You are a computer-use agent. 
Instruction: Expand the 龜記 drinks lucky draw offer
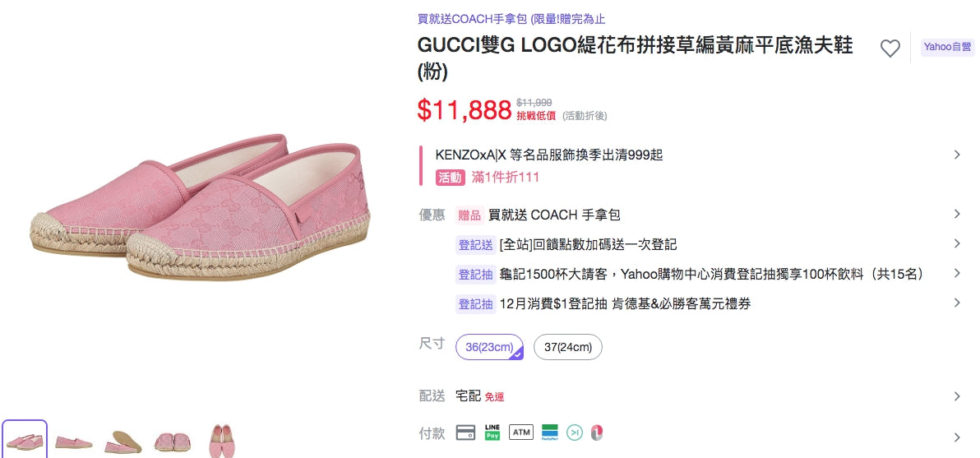[956, 274]
